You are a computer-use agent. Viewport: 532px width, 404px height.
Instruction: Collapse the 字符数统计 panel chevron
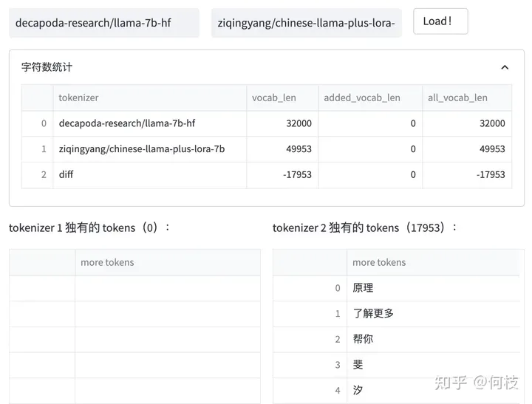click(505, 67)
